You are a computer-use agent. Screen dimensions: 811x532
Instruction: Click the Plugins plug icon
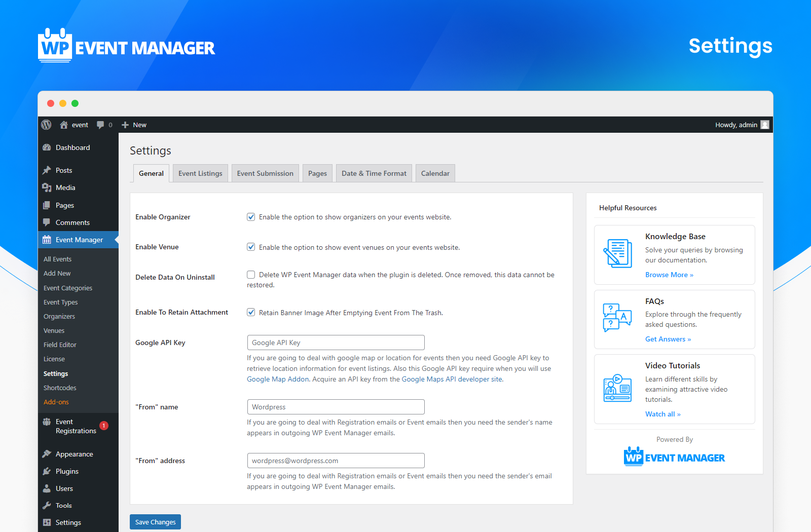pos(47,471)
